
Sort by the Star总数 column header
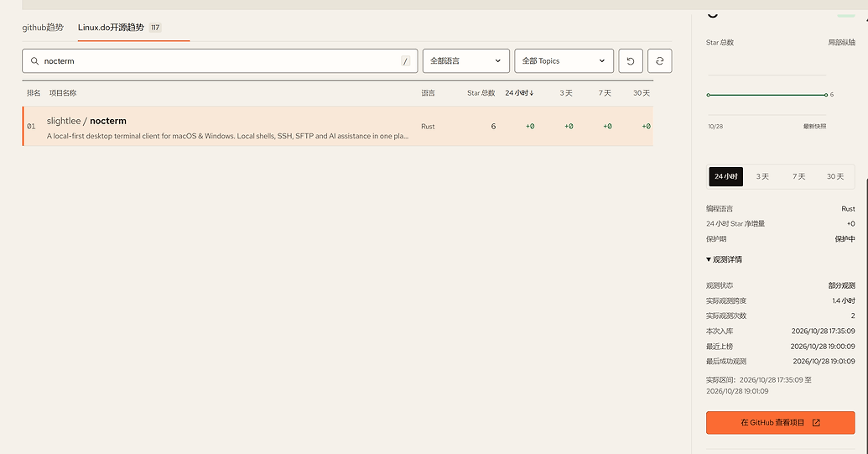[481, 93]
